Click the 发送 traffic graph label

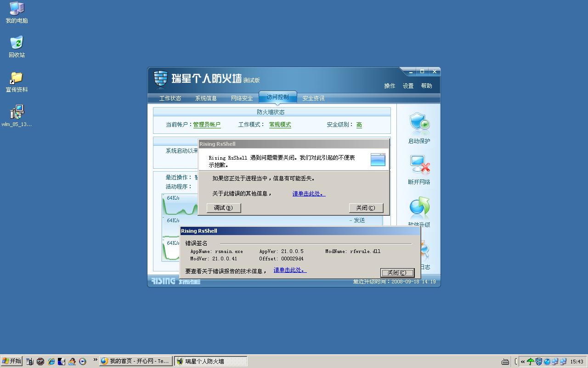tap(357, 220)
